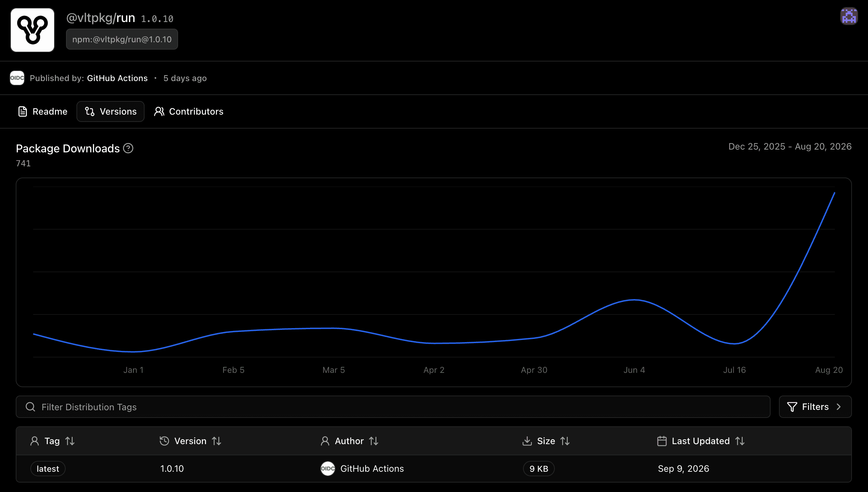Click the 5 days ago timestamp
Viewport: 868px width, 492px height.
[x=185, y=78]
